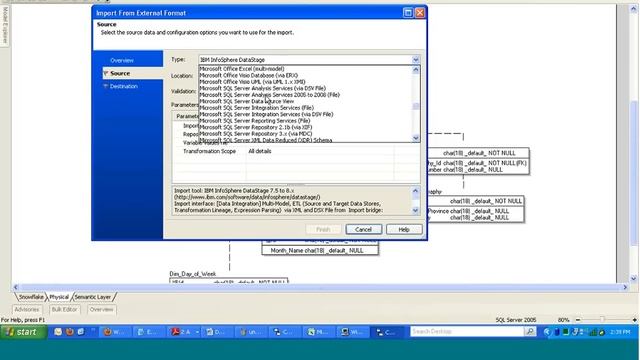Screen dimensions: 640x360
Task: Open the Bulk Editor pane tab
Action: click(64, 309)
